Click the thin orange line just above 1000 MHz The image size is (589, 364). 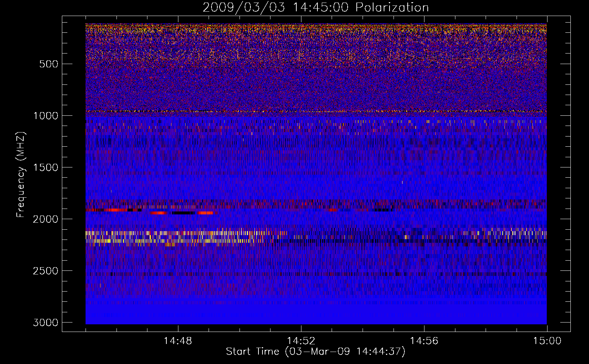pos(316,111)
